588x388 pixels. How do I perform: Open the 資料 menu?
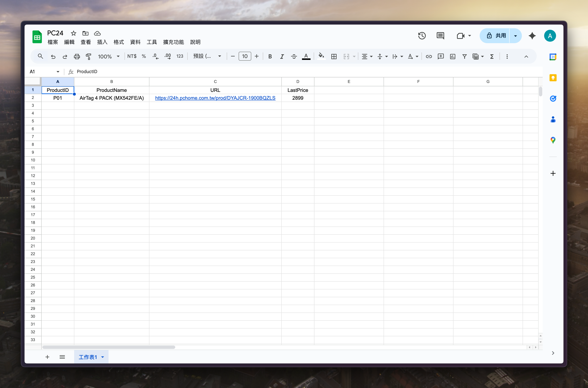[x=135, y=42]
